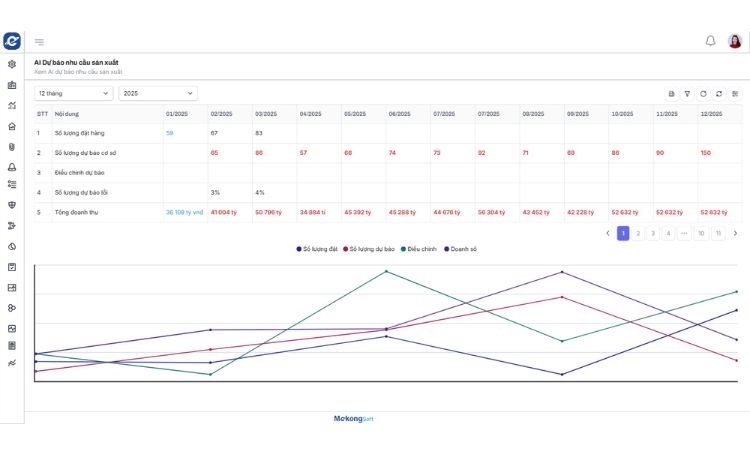Click the shield icon in sidebar

pyautogui.click(x=12, y=205)
